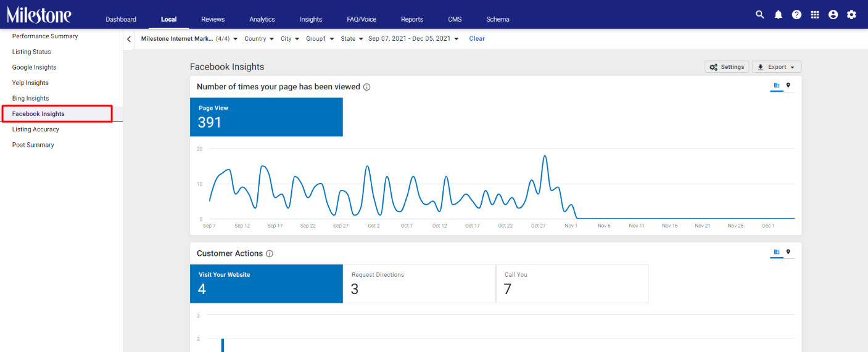868x352 pixels.
Task: Open the help question mark icon
Action: [796, 15]
